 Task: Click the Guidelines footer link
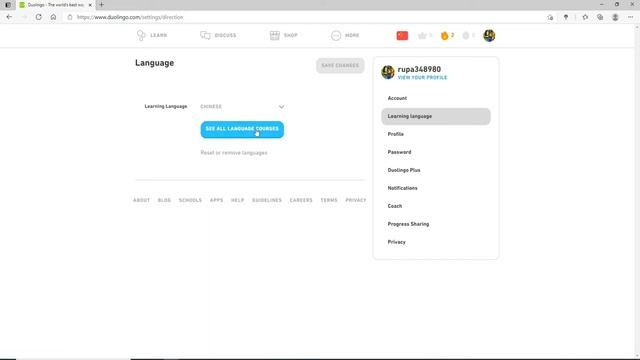(267, 200)
